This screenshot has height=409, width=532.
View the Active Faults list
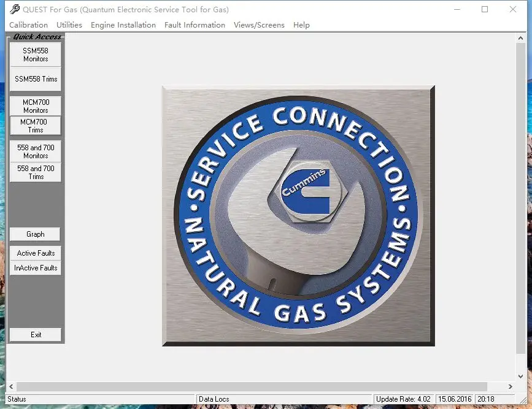36,253
